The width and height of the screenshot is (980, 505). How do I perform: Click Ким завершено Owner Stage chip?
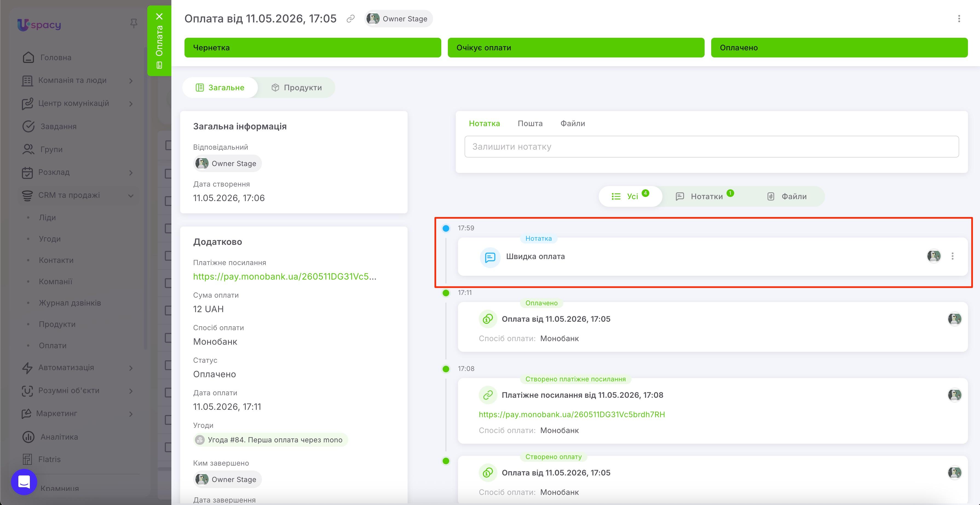(227, 480)
